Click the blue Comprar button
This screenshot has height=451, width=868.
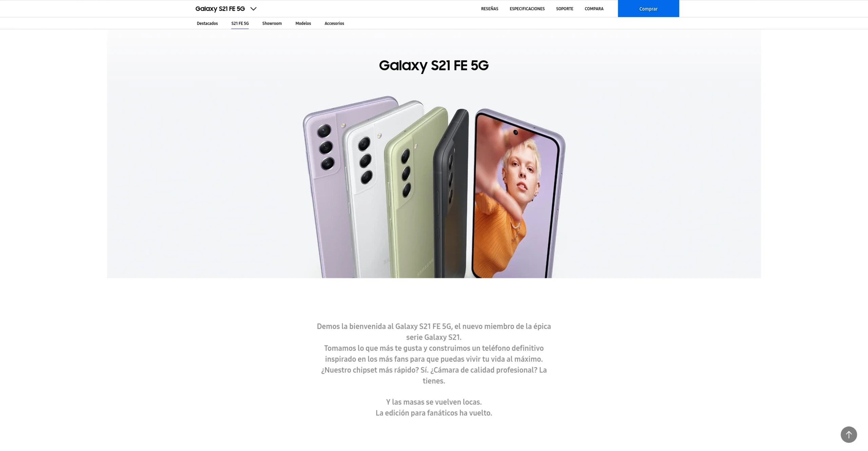coord(648,8)
